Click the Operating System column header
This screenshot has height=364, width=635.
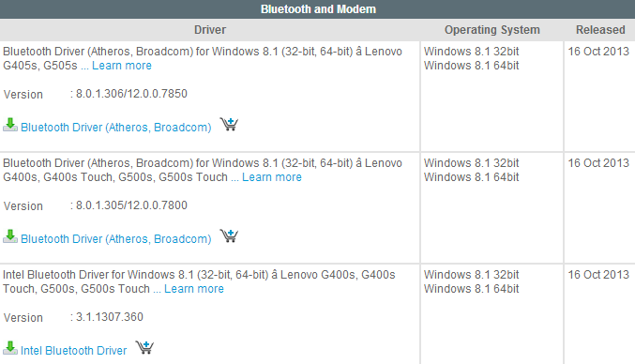492,30
